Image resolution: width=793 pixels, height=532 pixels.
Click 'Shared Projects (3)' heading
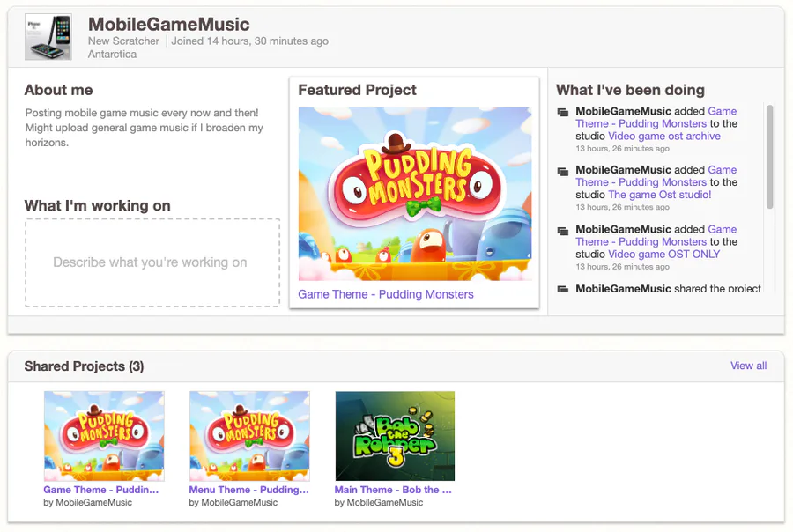click(84, 366)
